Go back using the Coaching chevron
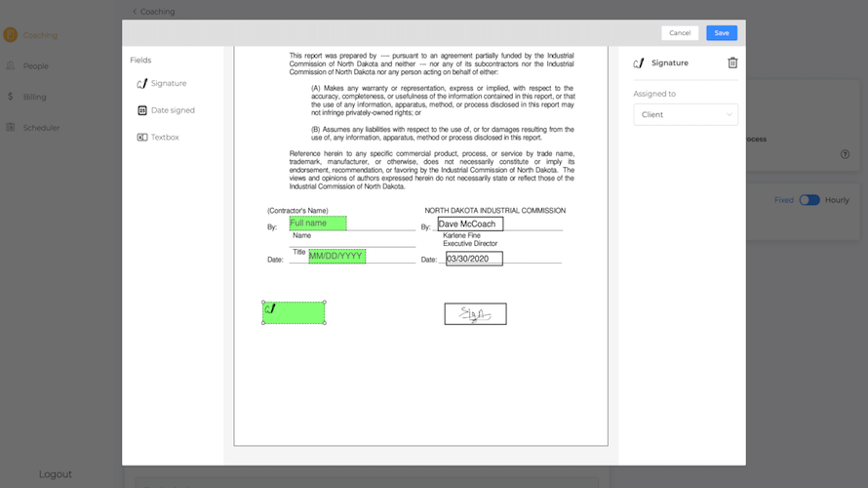The image size is (868, 488). (135, 12)
